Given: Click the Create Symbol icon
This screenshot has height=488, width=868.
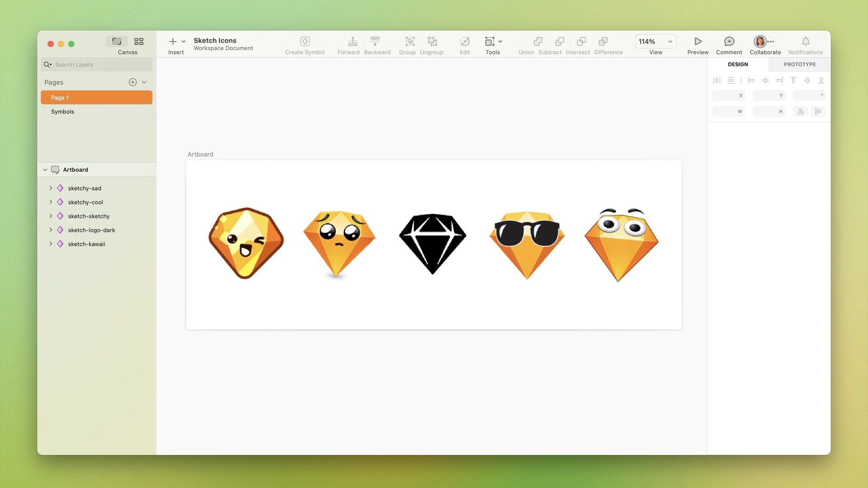Looking at the screenshot, I should pos(305,42).
